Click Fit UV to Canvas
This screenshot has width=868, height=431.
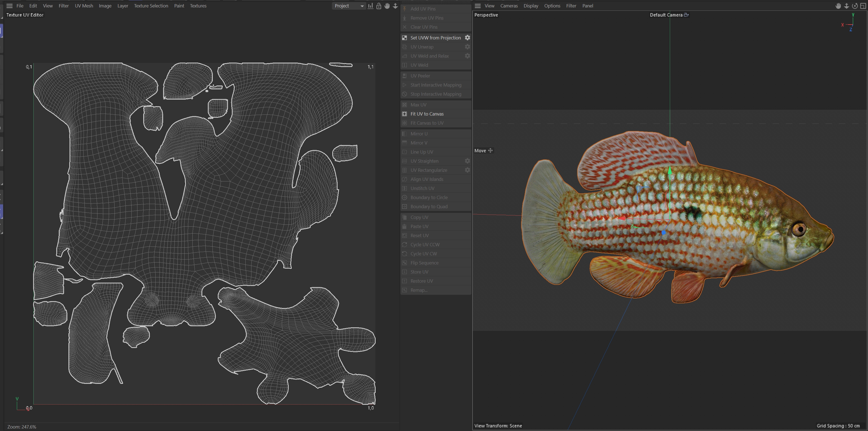427,114
